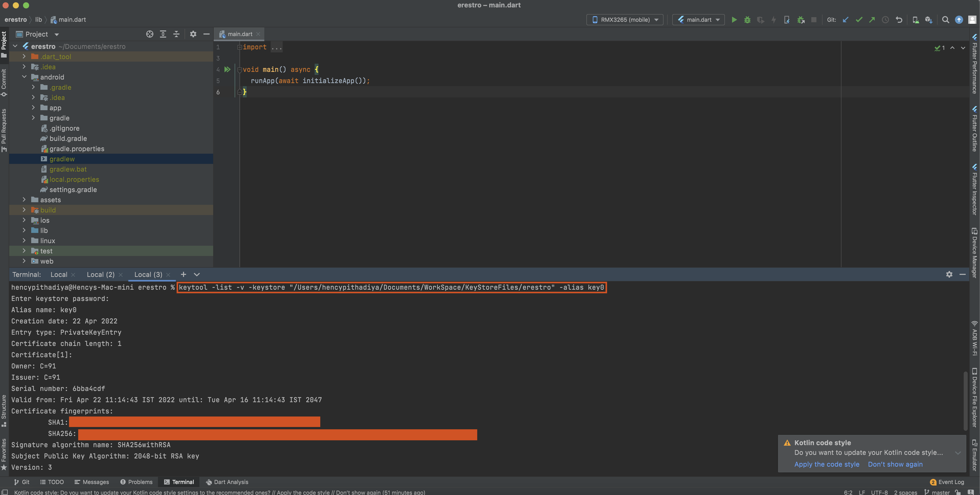The width and height of the screenshot is (980, 495).
Task: Update project with Git blue arrow
Action: pyautogui.click(x=845, y=20)
